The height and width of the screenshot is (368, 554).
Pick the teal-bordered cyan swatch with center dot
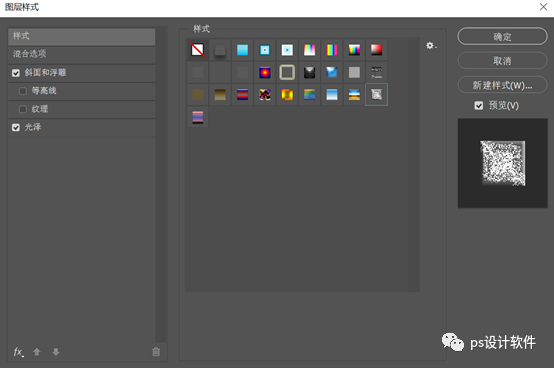tap(265, 50)
